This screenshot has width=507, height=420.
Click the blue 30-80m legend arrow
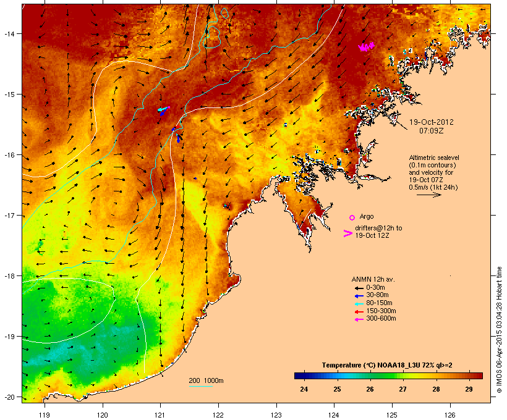pos(359,296)
